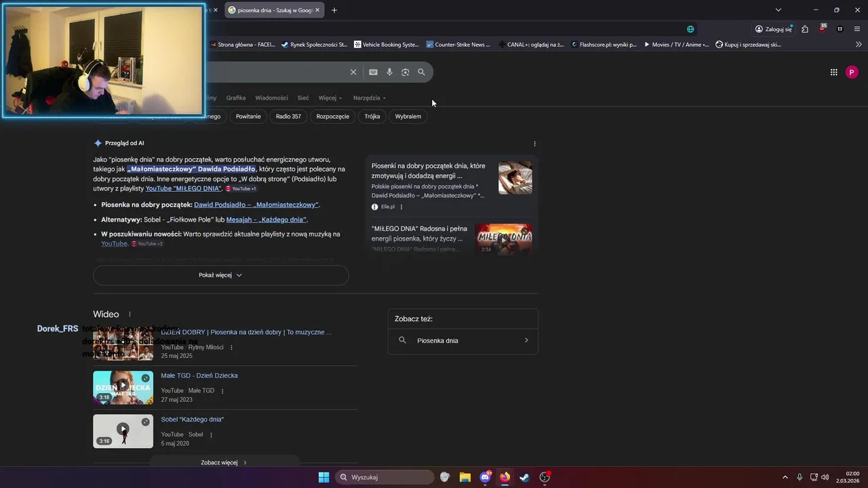This screenshot has height=488, width=868.
Task: Open Google Lens image search
Action: point(406,72)
